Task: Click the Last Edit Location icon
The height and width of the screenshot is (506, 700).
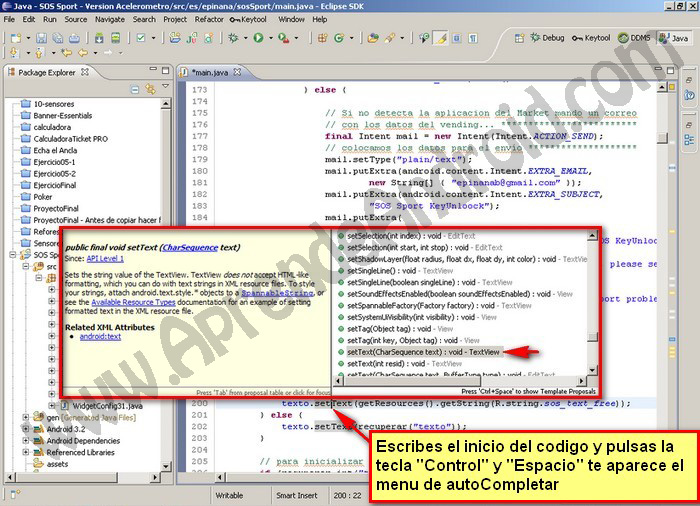Action: coord(67,53)
